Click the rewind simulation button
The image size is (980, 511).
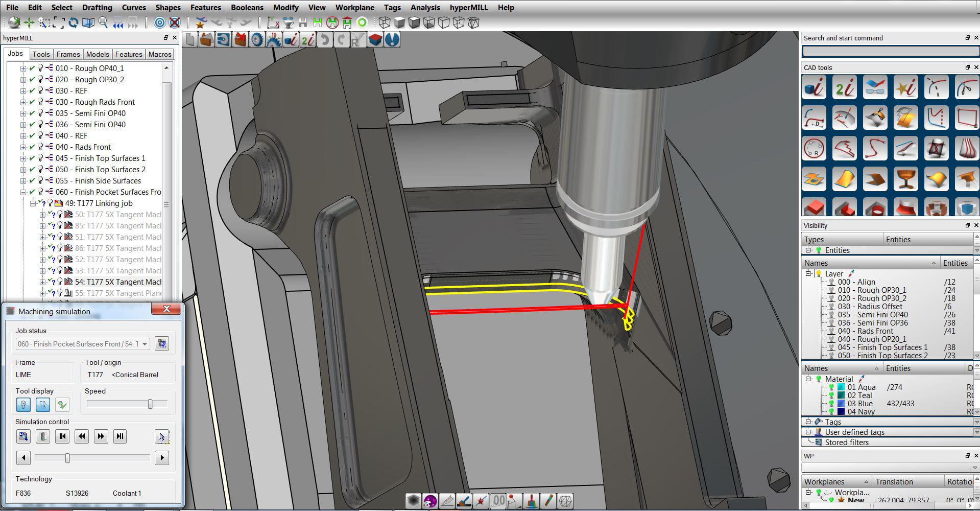click(x=82, y=436)
